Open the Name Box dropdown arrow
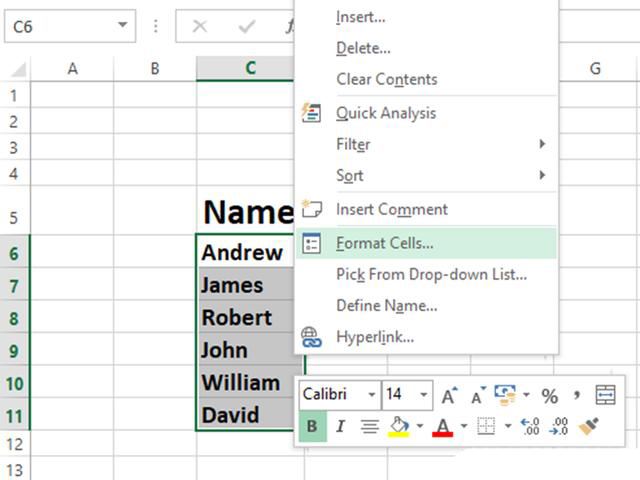The width and height of the screenshot is (640, 480). tap(122, 25)
